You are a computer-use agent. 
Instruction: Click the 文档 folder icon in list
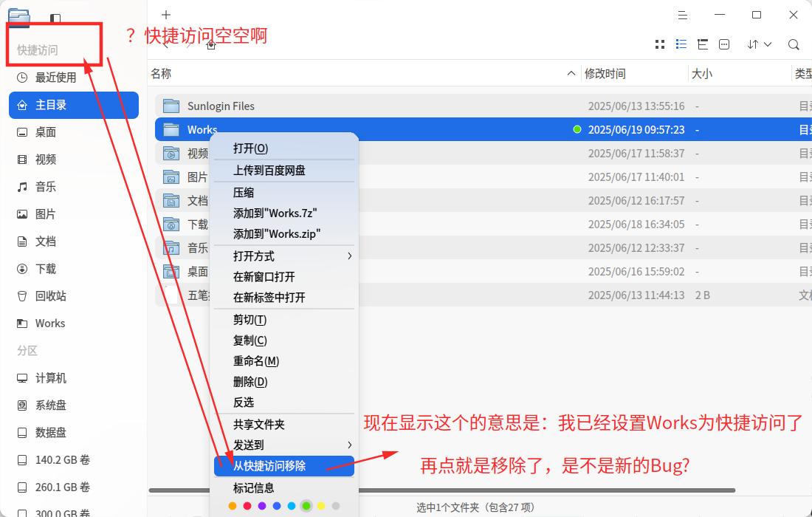coord(171,200)
